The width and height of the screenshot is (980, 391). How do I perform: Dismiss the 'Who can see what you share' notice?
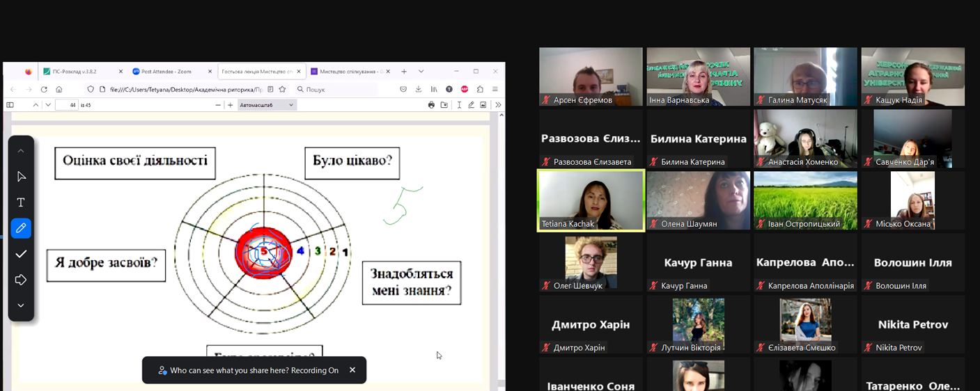click(x=352, y=370)
